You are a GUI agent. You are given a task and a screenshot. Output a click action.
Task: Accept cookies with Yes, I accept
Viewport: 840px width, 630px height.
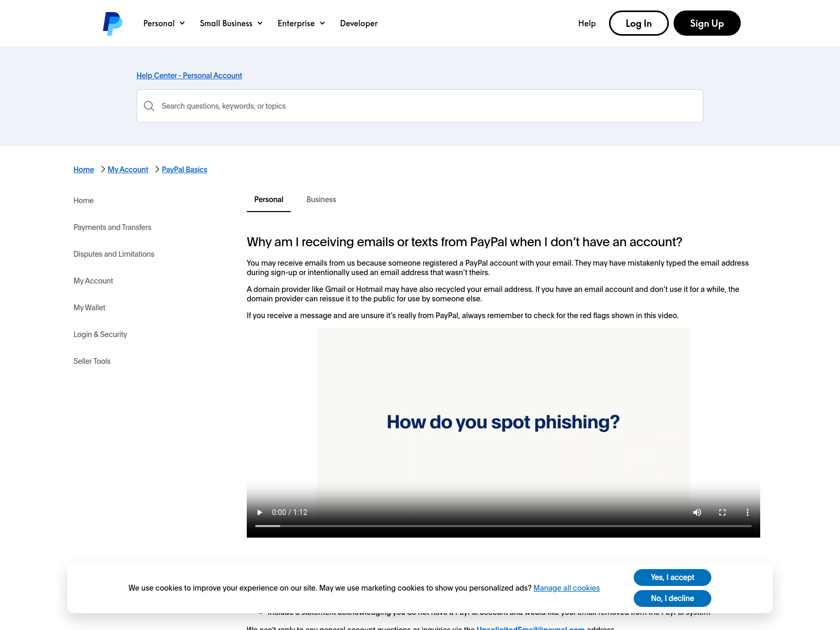tap(672, 577)
